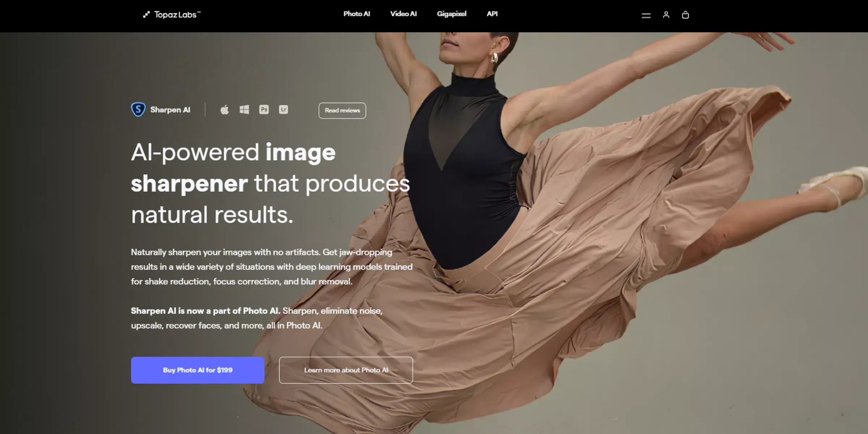868x434 pixels.
Task: Click Buy Photo AI for $199 button
Action: tap(197, 370)
